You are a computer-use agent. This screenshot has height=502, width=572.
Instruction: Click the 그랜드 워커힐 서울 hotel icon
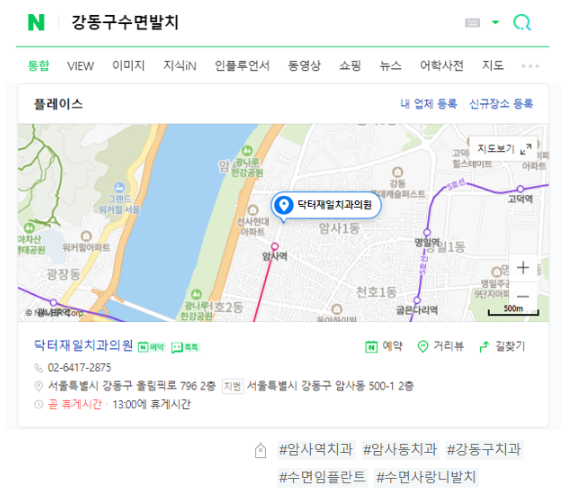(x=119, y=188)
